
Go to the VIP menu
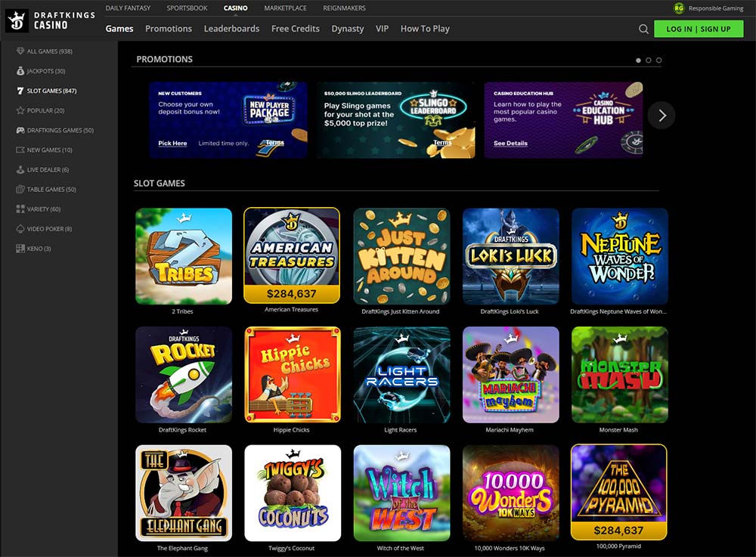coord(383,29)
